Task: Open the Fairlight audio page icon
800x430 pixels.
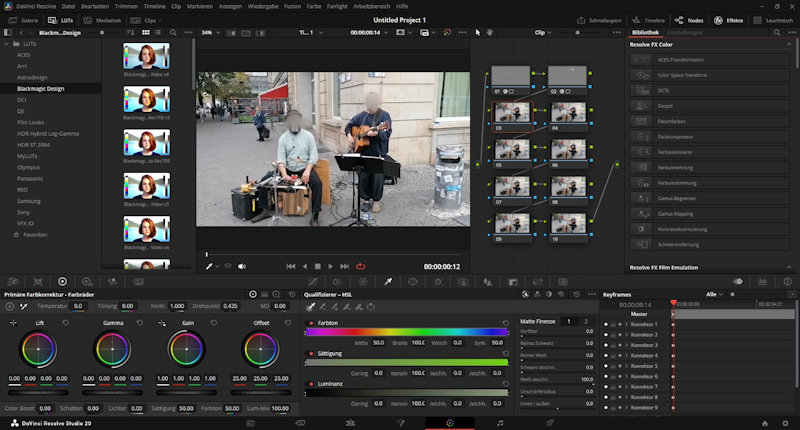Action: 500,423
